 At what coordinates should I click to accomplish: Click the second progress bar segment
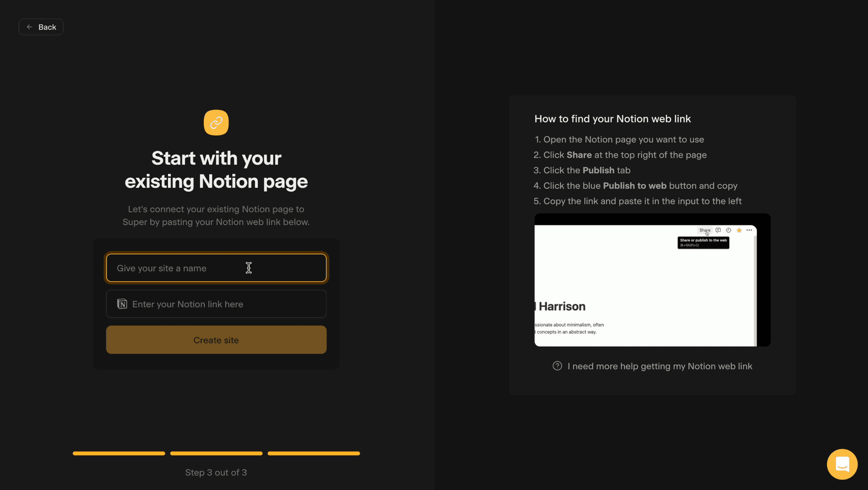[216, 453]
